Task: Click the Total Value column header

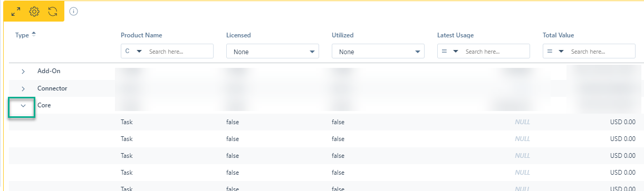Action: [558, 35]
